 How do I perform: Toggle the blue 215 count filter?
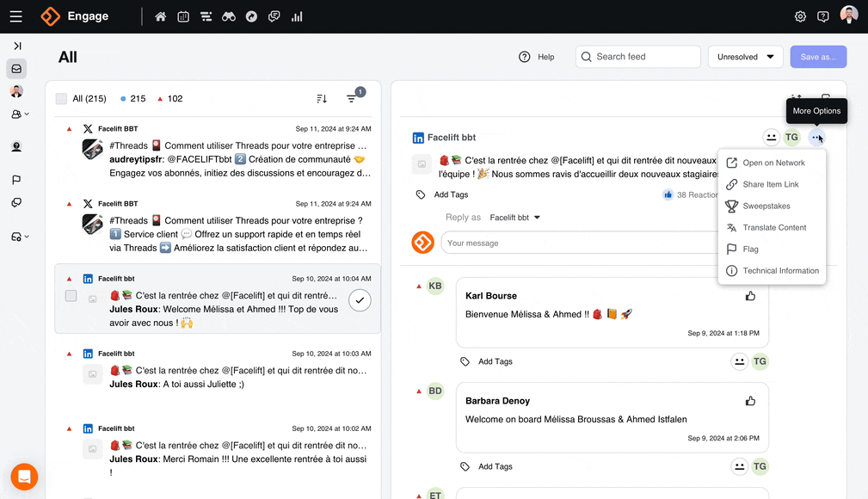(x=132, y=99)
